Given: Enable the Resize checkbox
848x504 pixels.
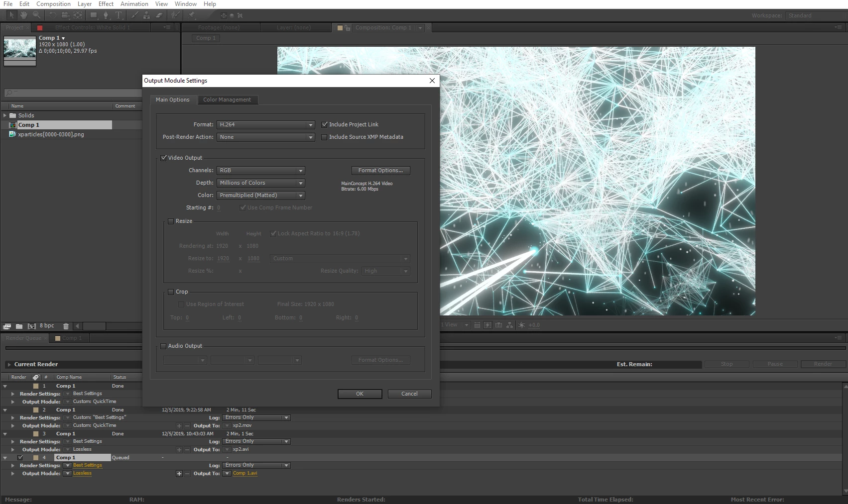Looking at the screenshot, I should coord(171,221).
